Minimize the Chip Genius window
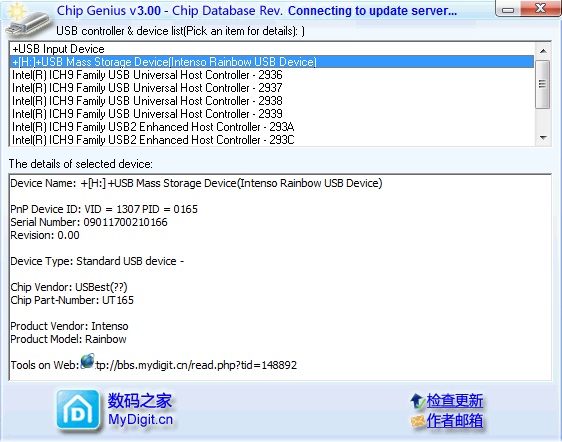 (508, 9)
